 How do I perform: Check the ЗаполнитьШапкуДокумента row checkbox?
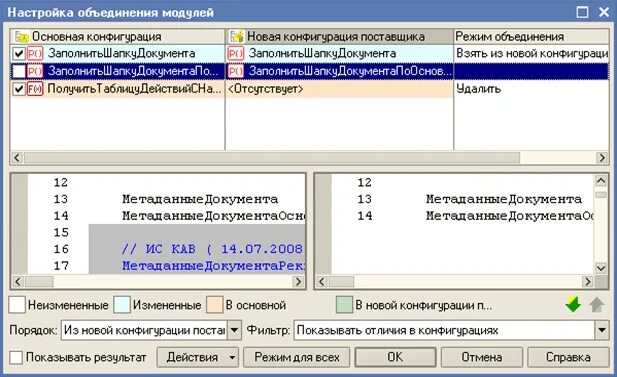coord(19,54)
